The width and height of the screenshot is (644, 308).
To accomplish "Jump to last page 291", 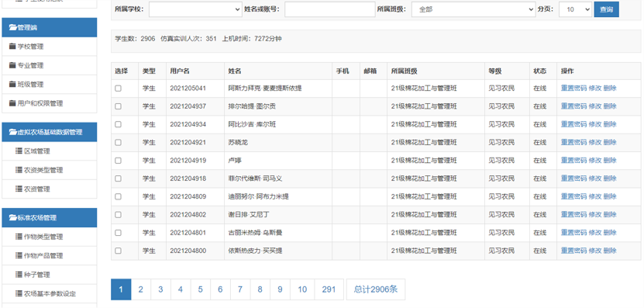I will [x=329, y=289].
